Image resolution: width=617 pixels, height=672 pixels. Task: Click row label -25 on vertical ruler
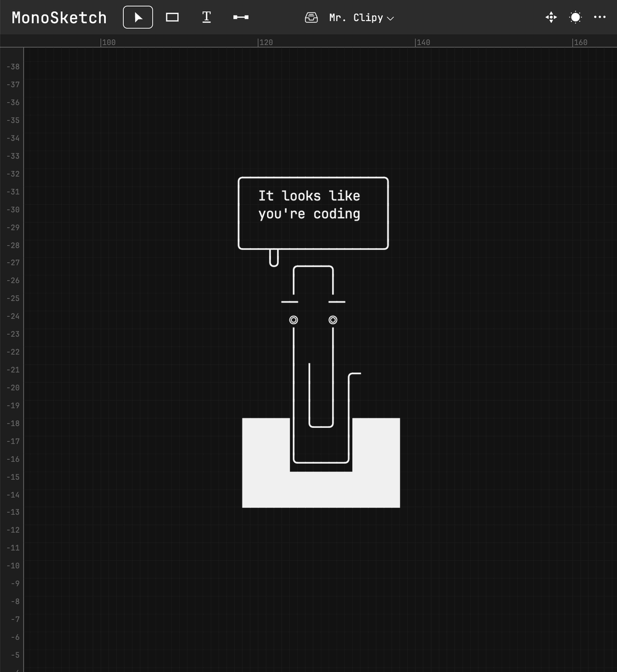coord(13,298)
